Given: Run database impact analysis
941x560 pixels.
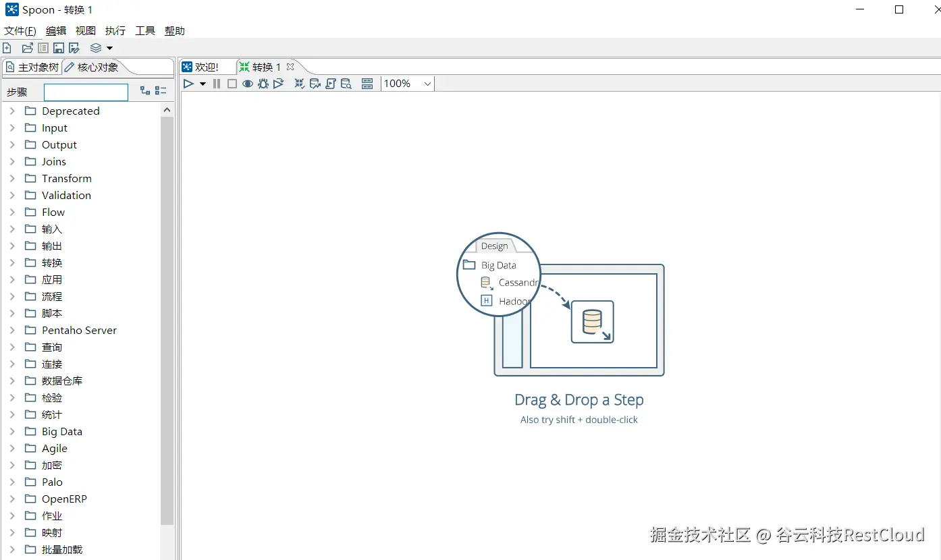Looking at the screenshot, I should (315, 84).
